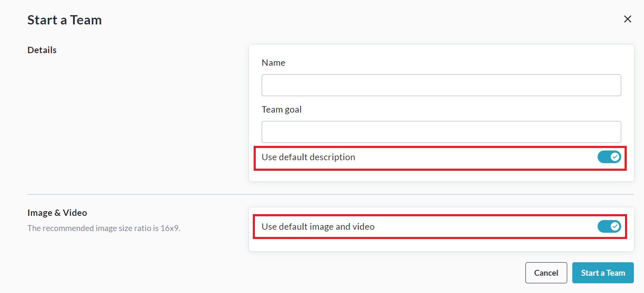This screenshot has width=644, height=293.
Task: Click into the Team goal input box
Action: click(441, 132)
